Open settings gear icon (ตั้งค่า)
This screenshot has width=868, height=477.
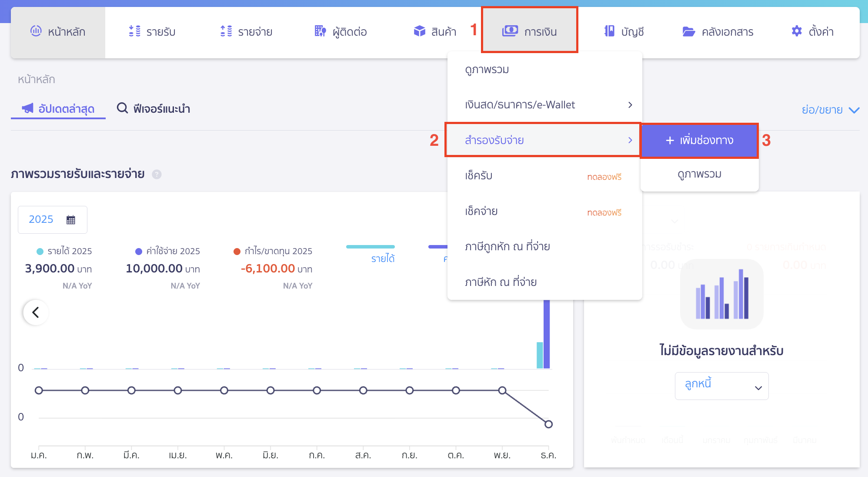click(x=796, y=31)
